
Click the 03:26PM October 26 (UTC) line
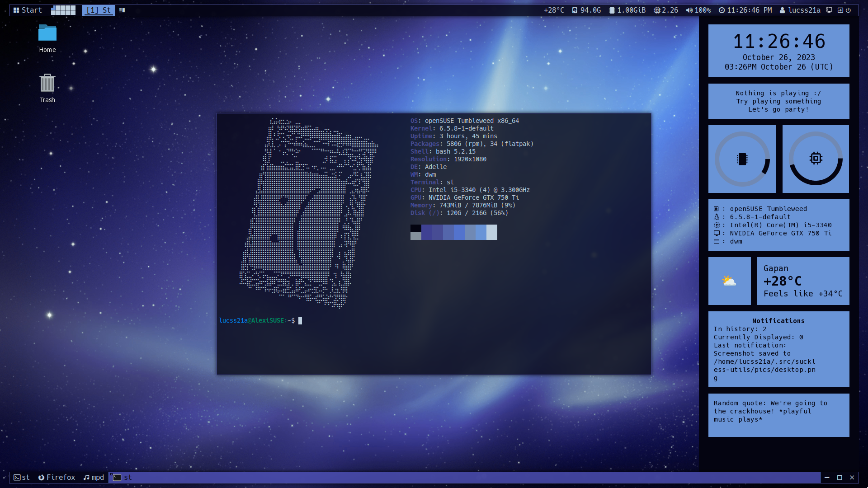point(778,67)
